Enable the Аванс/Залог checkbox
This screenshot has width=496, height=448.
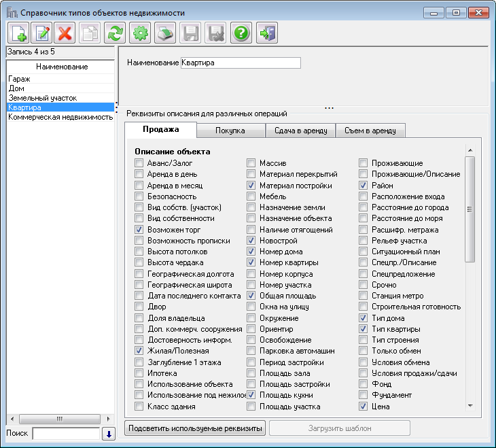(139, 163)
